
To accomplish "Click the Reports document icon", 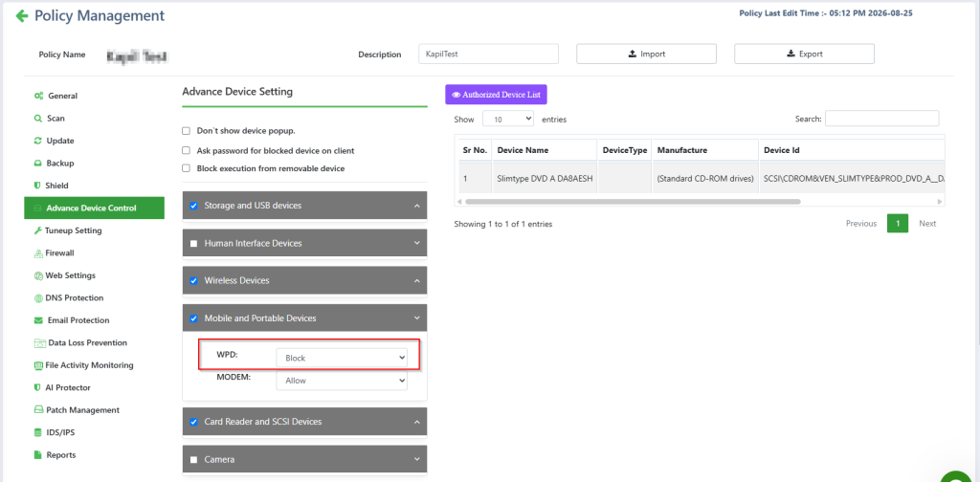I will (37, 455).
